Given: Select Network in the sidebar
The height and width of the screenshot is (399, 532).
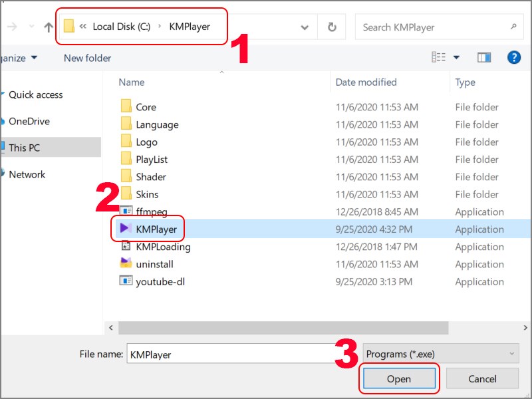Looking at the screenshot, I should (x=27, y=174).
